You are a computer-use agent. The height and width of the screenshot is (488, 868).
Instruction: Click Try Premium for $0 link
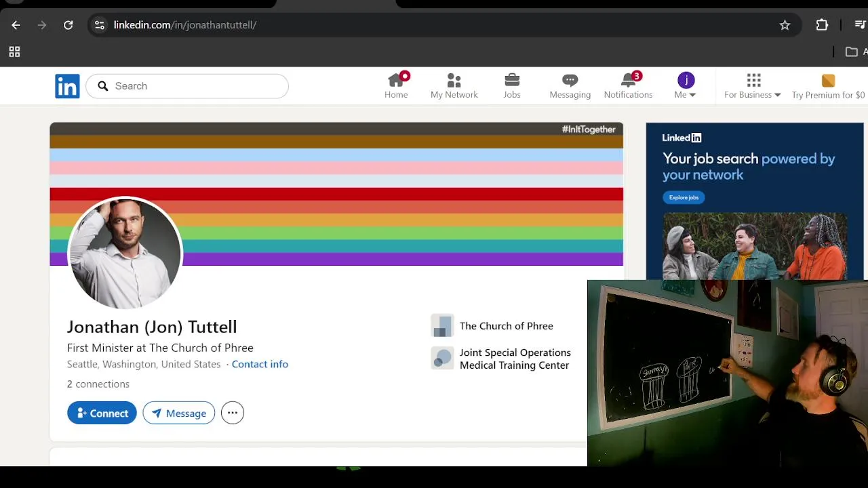pyautogui.click(x=828, y=86)
